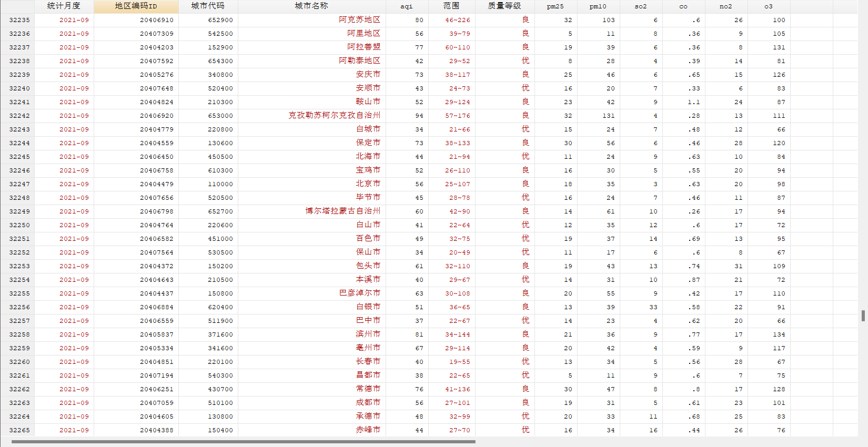Click the city name 巴彦淖尔市

359,293
